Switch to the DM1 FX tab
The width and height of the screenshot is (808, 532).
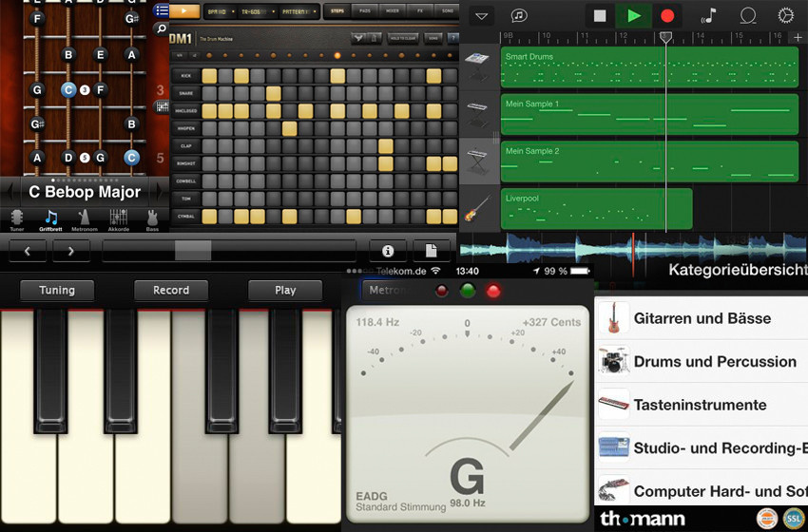pos(420,10)
